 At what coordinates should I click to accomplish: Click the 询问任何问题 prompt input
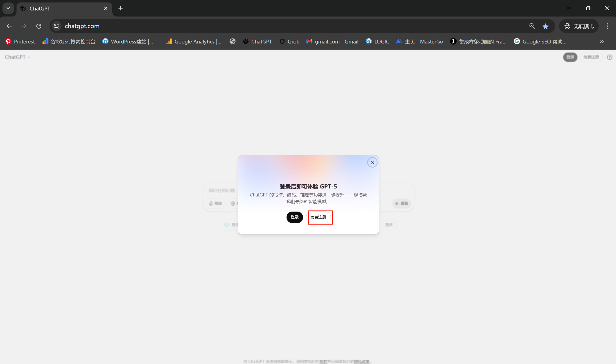coord(222,190)
